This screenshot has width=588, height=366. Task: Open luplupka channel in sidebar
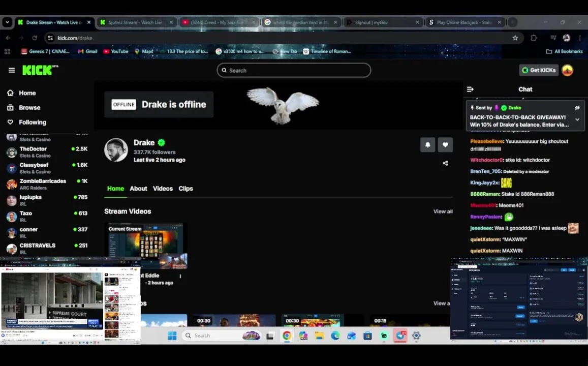[47, 200]
